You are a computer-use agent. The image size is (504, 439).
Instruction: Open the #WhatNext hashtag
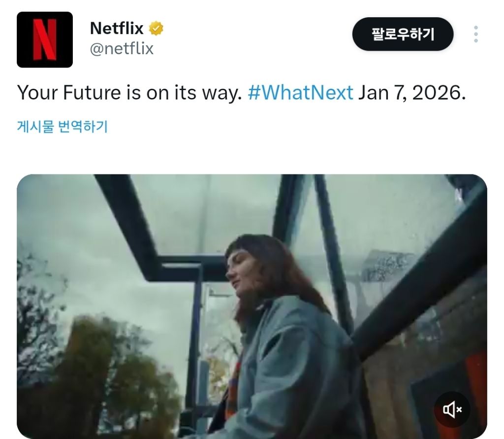(301, 93)
